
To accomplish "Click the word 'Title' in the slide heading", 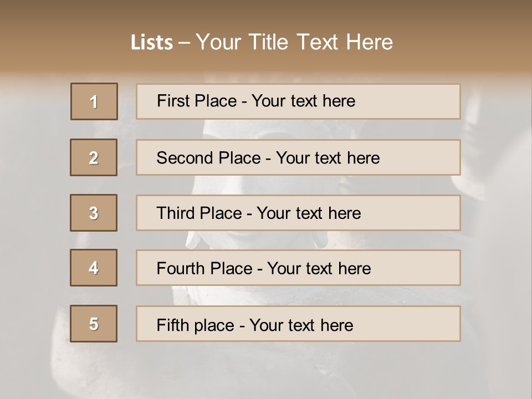I will point(269,42).
